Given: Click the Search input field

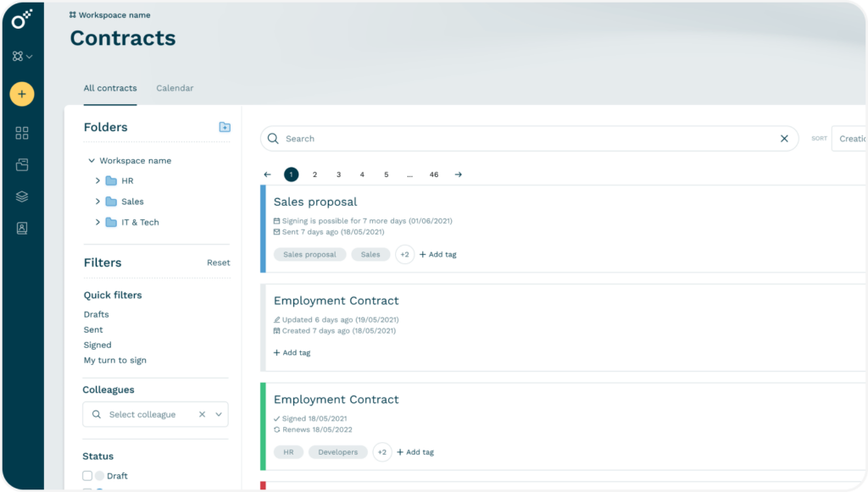Looking at the screenshot, I should [529, 139].
